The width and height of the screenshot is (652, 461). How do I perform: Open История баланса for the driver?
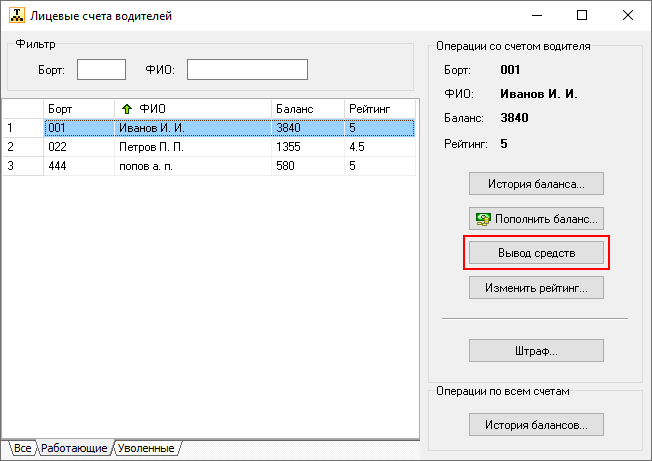pyautogui.click(x=536, y=184)
